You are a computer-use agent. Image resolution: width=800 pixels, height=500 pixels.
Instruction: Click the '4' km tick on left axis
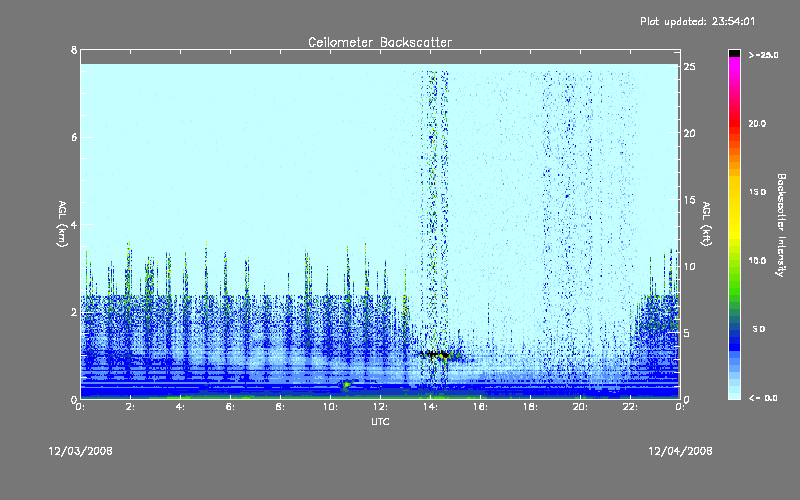pyautogui.click(x=74, y=224)
